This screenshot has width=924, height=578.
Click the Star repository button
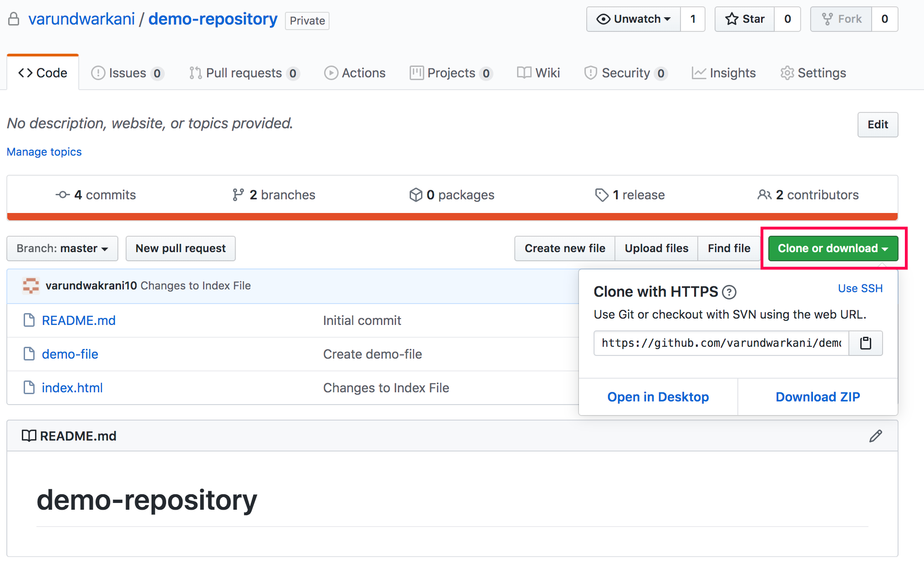click(x=745, y=19)
